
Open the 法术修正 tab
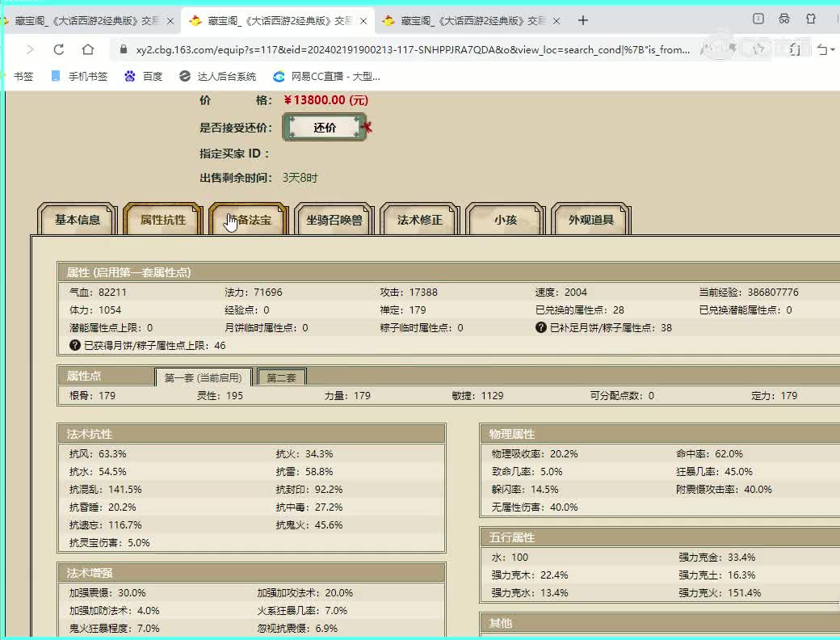[420, 220]
